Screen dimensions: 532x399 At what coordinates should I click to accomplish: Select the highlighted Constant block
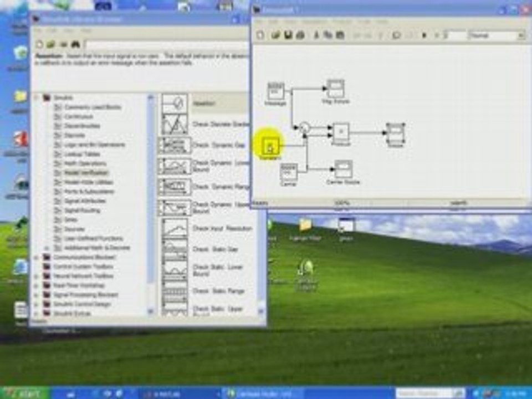(x=270, y=146)
